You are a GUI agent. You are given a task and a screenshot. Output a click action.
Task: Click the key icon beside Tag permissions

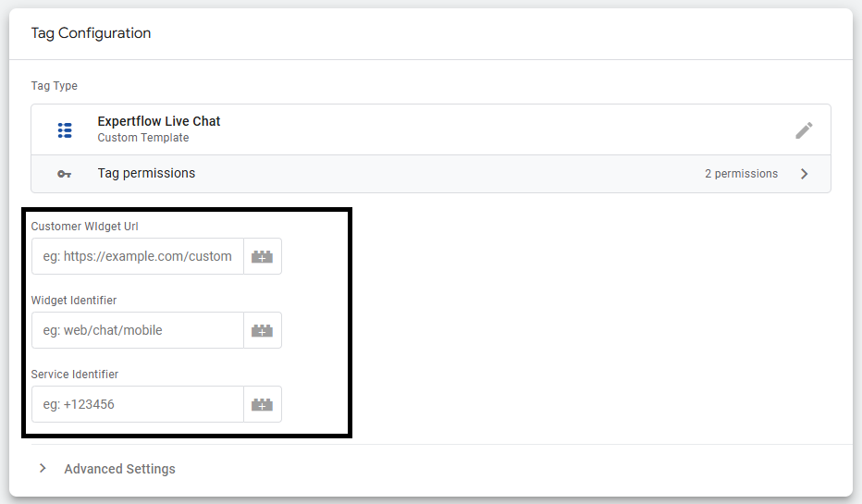(64, 174)
